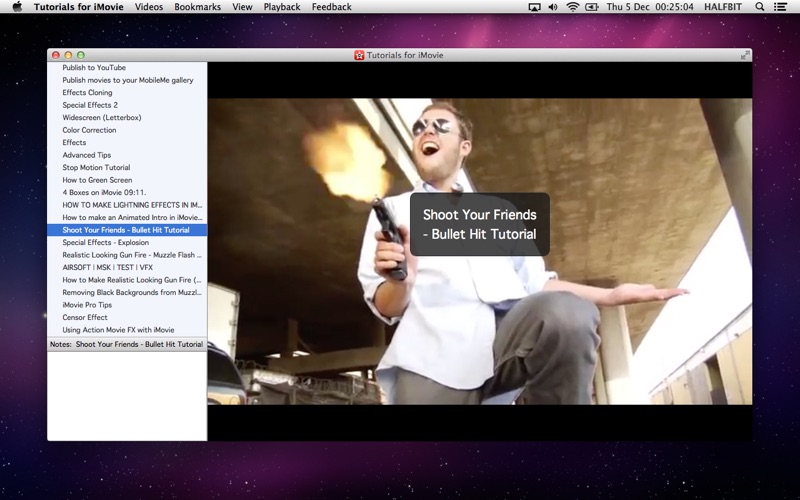Screen dimensions: 800x500
Task: Open the Bookmarks menu
Action: pos(197,7)
